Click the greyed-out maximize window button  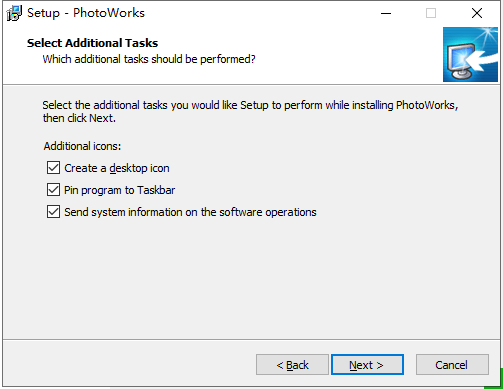tap(431, 13)
